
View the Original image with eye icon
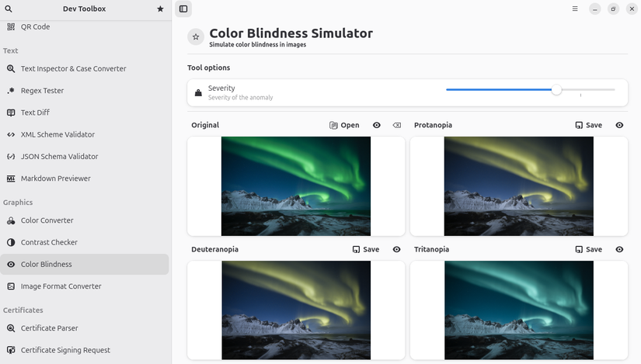[x=377, y=125]
